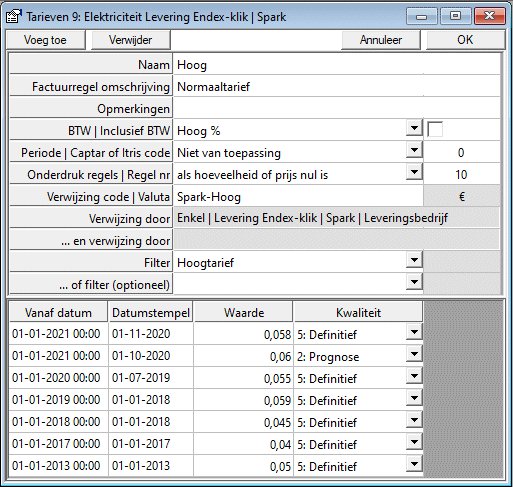This screenshot has height=487, width=513.
Task: Open Kwaliteit dropdown for the 01-01-2013 row
Action: pyautogui.click(x=414, y=464)
